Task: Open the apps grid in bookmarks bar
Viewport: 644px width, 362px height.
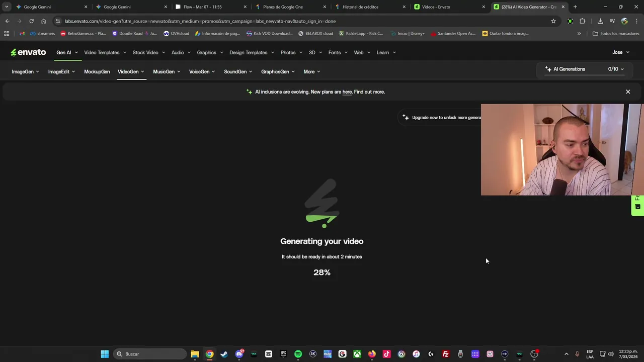Action: click(7, 34)
